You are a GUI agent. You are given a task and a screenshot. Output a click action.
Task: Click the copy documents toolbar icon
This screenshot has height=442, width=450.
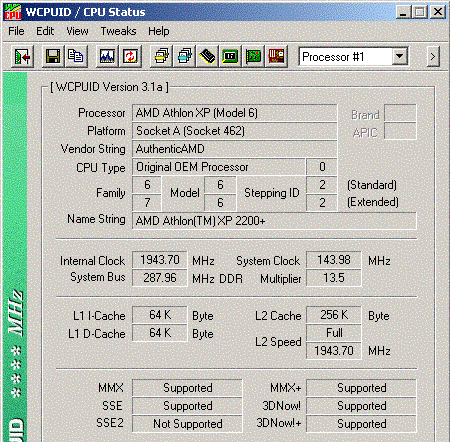[76, 57]
